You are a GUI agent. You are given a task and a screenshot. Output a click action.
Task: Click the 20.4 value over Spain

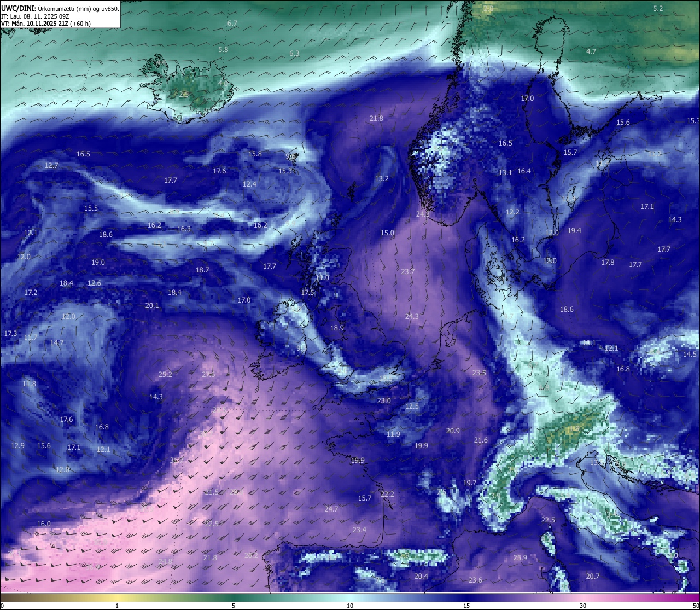[x=421, y=577]
